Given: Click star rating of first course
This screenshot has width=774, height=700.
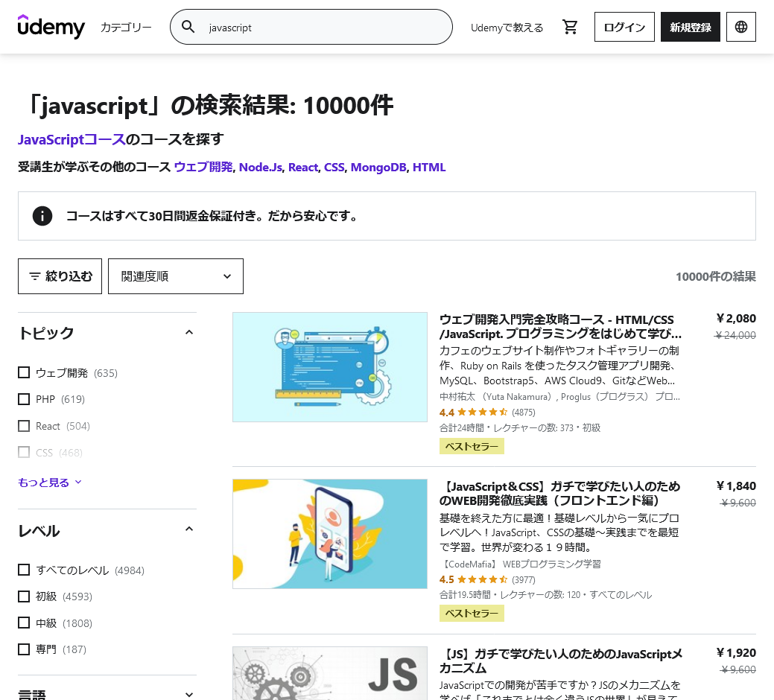Looking at the screenshot, I should [x=482, y=413].
